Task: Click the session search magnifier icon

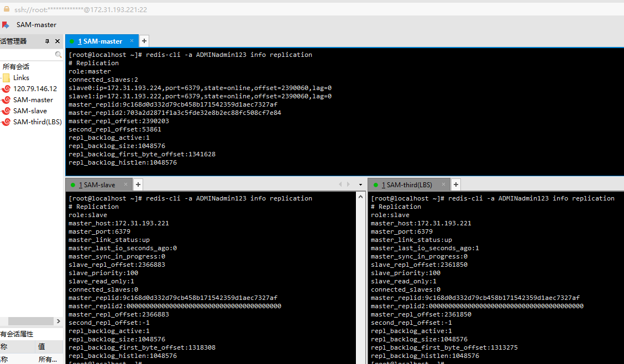Action: pos(59,55)
